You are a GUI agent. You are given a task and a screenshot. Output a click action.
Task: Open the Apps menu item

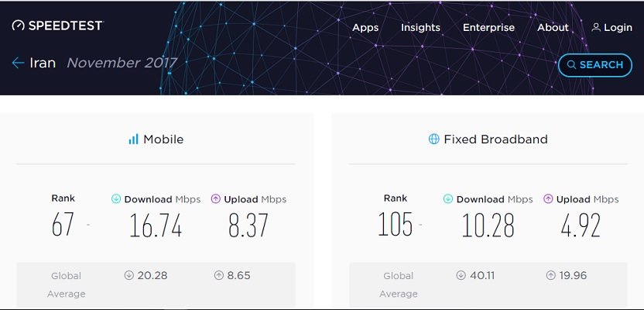click(365, 27)
